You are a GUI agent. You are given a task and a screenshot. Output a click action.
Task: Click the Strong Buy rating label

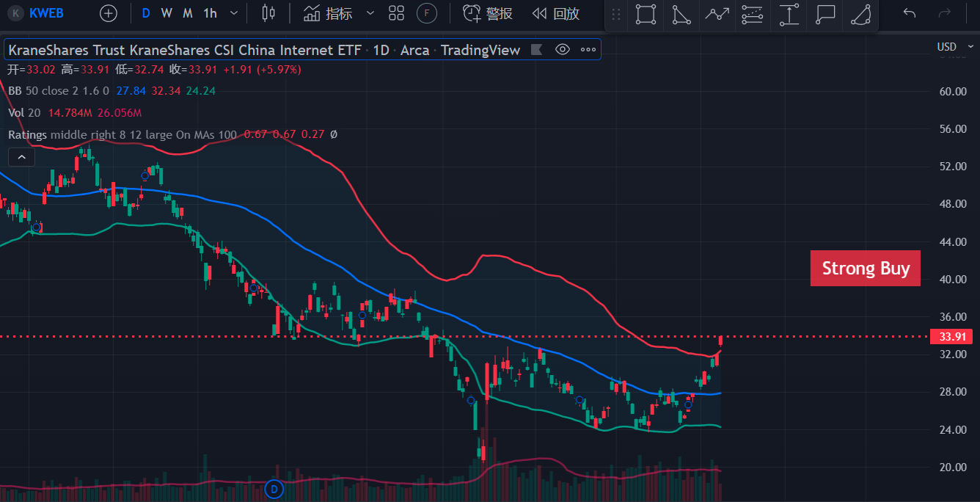(x=866, y=269)
